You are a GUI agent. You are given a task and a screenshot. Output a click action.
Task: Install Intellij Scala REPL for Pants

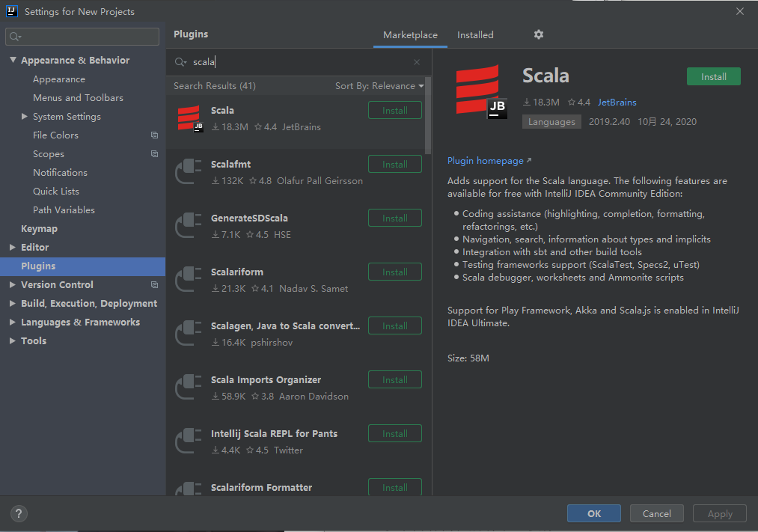pyautogui.click(x=394, y=433)
